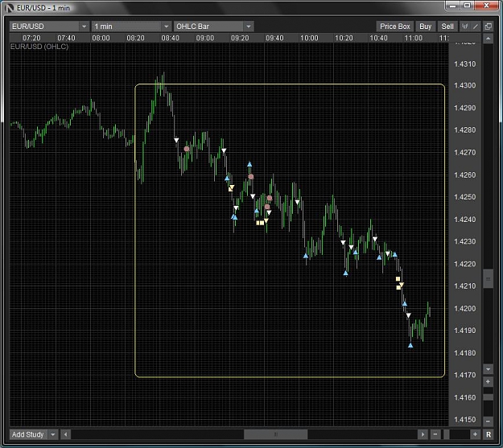The image size is (503, 448).
Task: Click the vertical zoom plus button
Action: coord(488,381)
